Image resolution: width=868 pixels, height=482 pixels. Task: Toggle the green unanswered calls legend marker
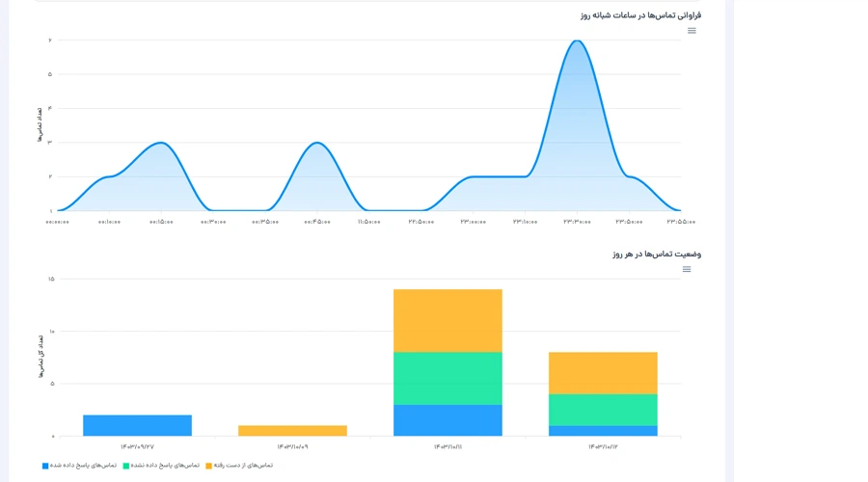(126, 466)
